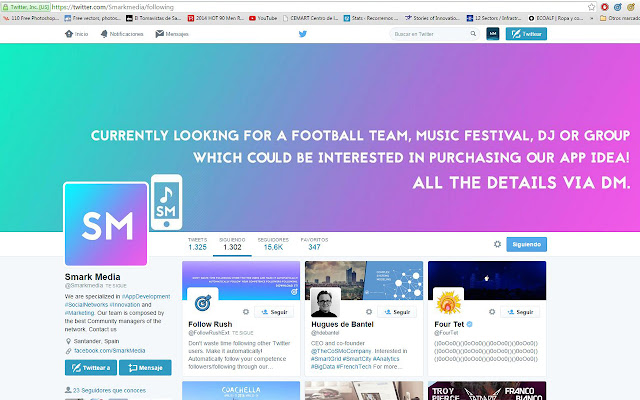This screenshot has height=400, width=640.
Task: Click the Twittear a button
Action: (91, 368)
